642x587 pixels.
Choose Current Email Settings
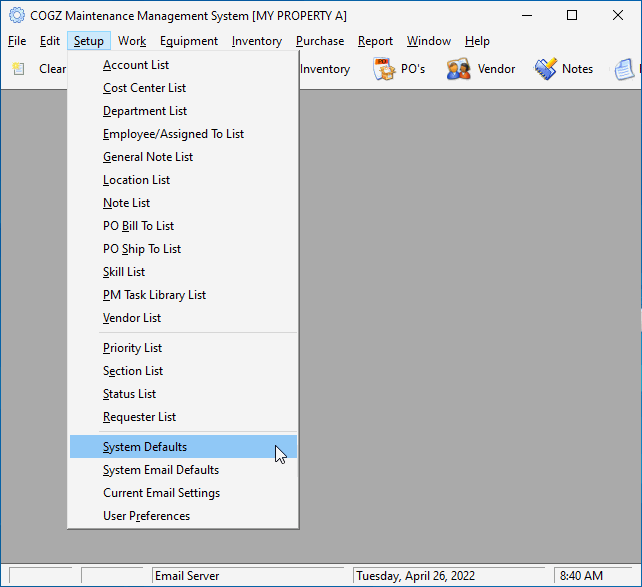pos(183,493)
